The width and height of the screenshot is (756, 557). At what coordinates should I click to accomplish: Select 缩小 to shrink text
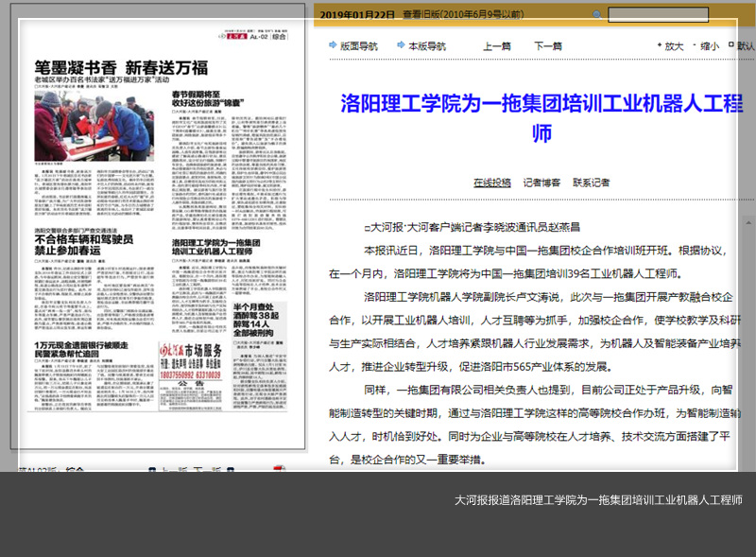(x=709, y=45)
